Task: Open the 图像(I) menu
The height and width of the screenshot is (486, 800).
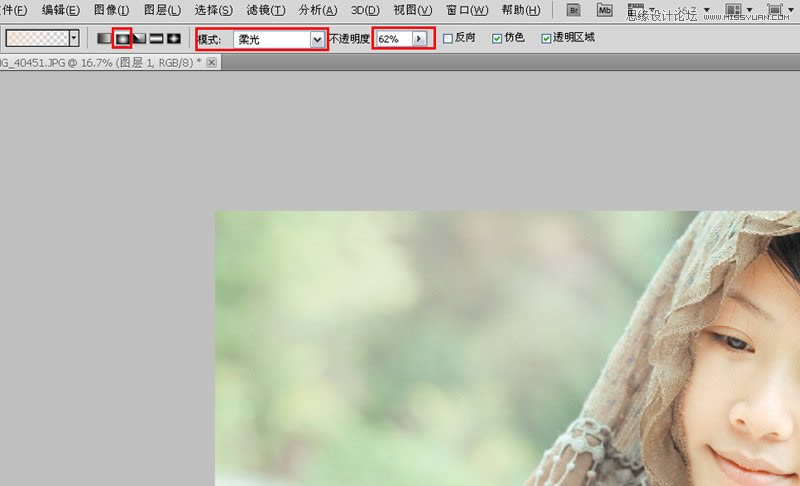Action: (x=111, y=10)
